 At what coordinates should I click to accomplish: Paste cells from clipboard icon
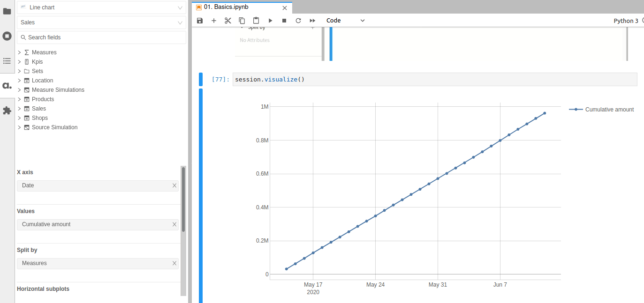point(256,21)
